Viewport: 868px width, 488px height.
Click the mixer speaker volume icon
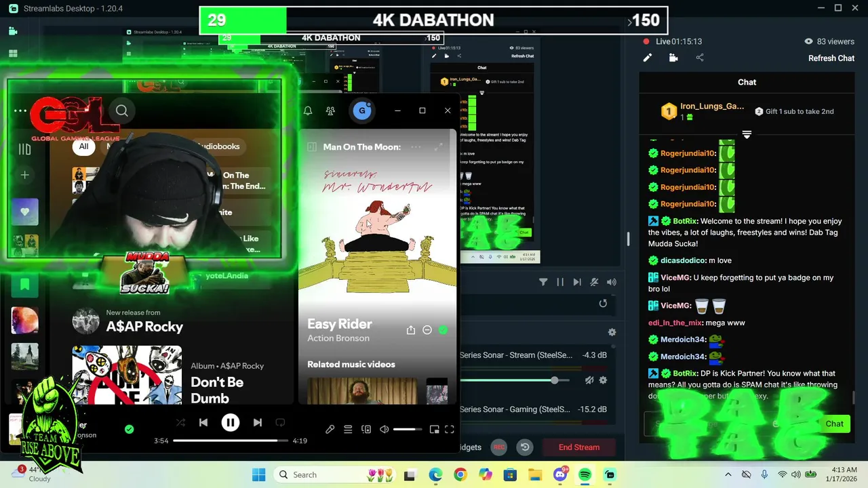pos(612,282)
